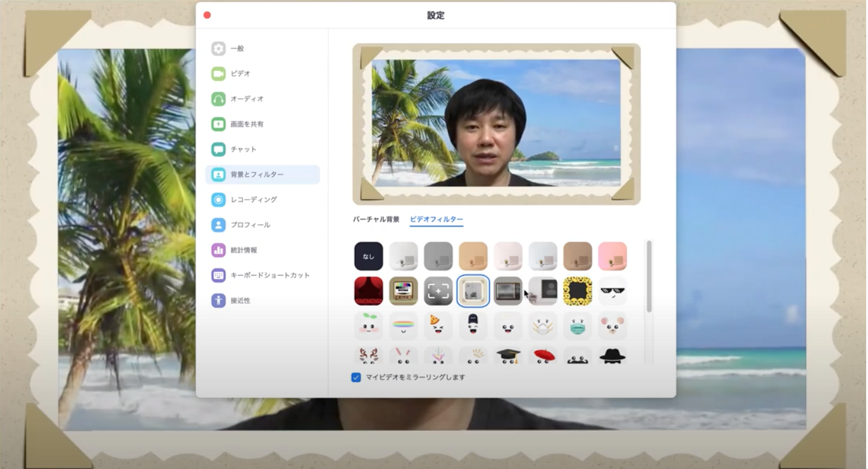
Task: Choose the dark portrait picture frame filter
Action: [543, 291]
